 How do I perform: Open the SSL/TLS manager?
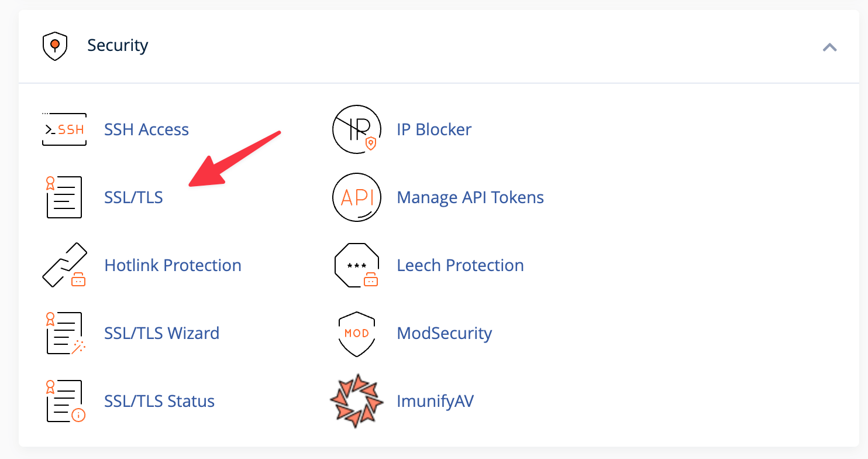click(x=133, y=197)
